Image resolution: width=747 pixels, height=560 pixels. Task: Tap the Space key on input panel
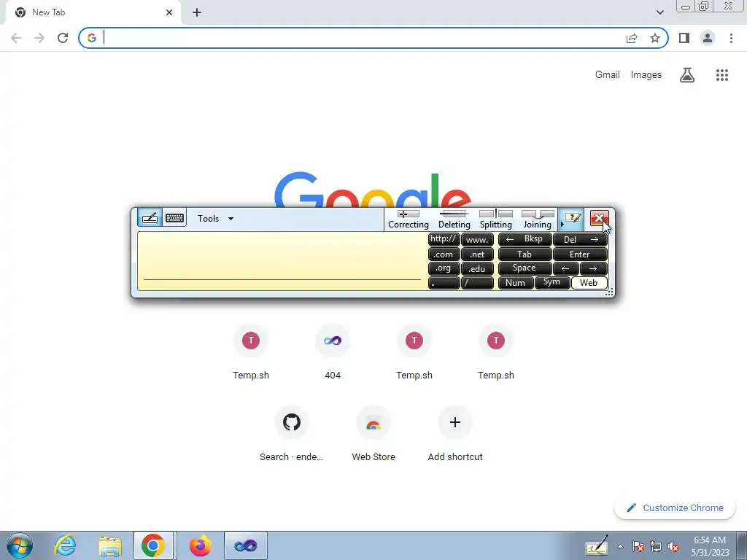pos(525,268)
